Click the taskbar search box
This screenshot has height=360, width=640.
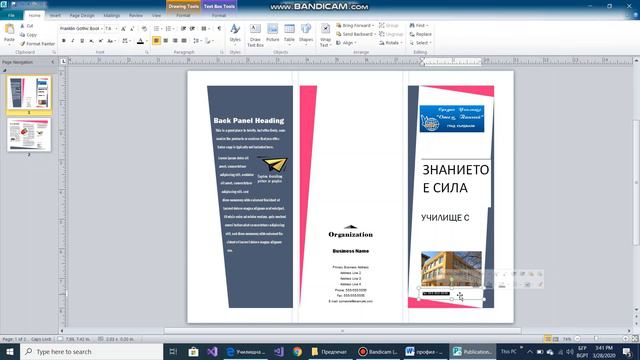pyautogui.click(x=91, y=351)
